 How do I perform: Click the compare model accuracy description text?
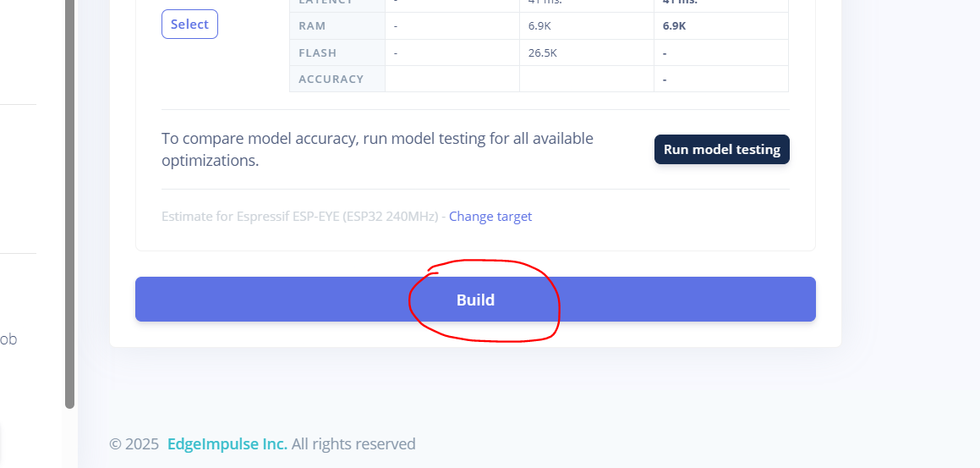click(377, 149)
